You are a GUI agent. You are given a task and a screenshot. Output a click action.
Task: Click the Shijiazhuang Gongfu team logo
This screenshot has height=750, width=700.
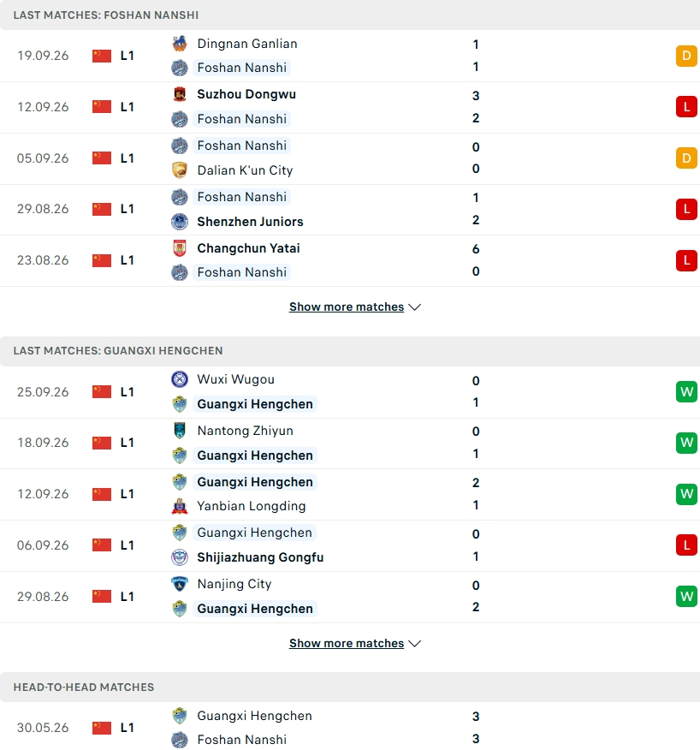click(x=180, y=557)
